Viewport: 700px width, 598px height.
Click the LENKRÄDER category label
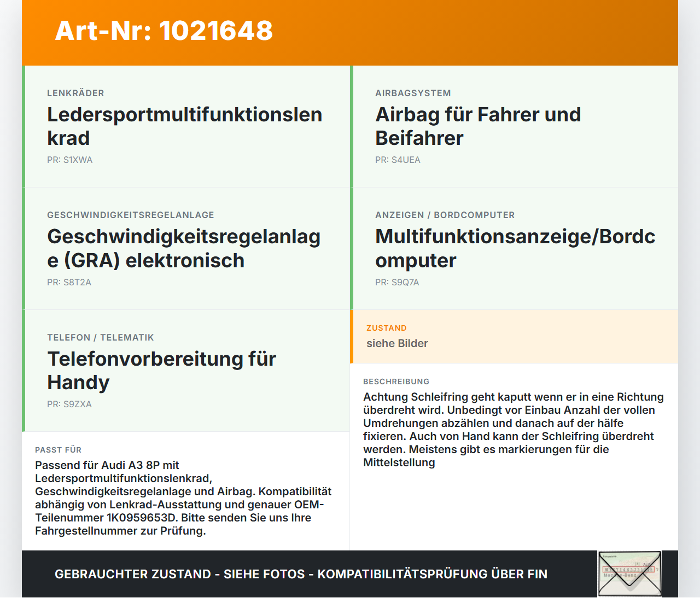pyautogui.click(x=75, y=93)
